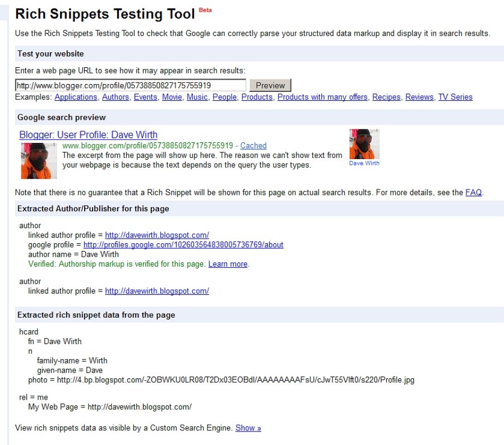Image resolution: width=504 pixels, height=445 pixels.
Task: Open the Reviews example link
Action: [419, 97]
